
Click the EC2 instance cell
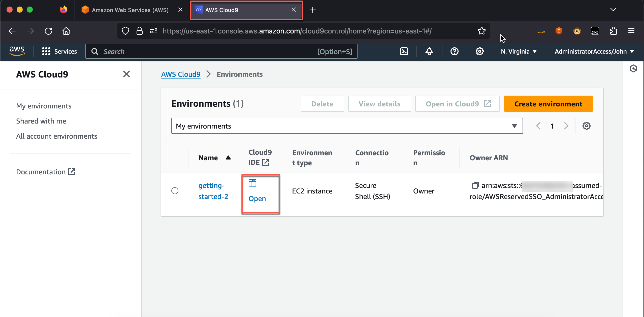click(312, 191)
